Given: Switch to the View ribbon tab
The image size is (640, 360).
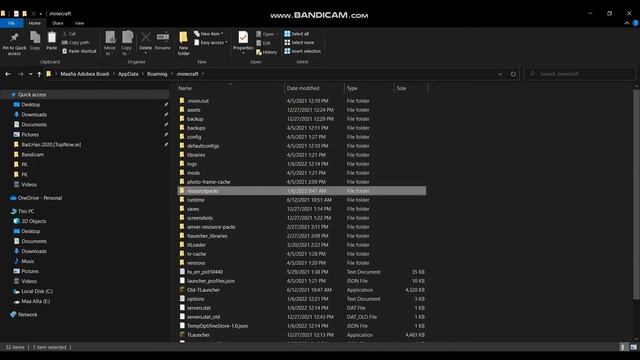Looking at the screenshot, I should tap(79, 23).
